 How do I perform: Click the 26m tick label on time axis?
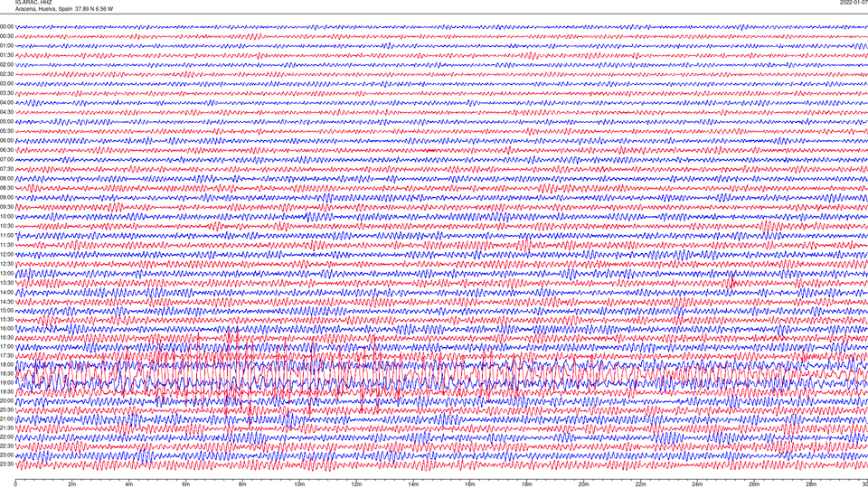click(754, 484)
